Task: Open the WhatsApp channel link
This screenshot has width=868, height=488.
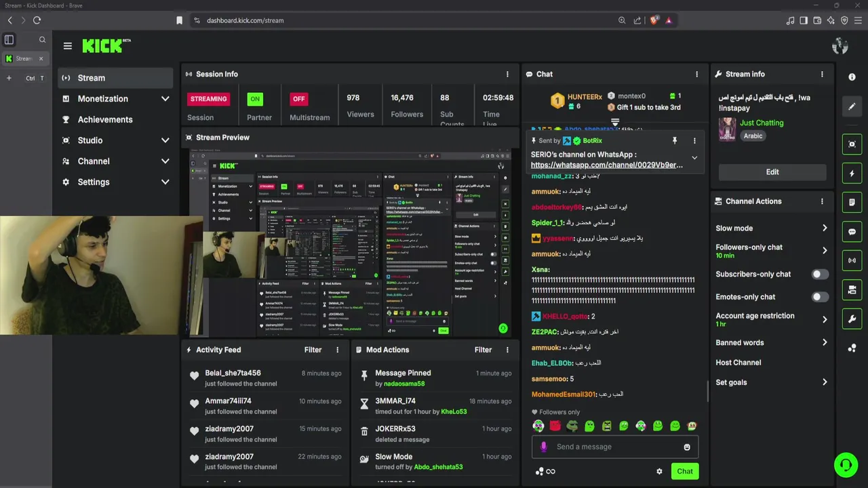Action: pos(606,165)
